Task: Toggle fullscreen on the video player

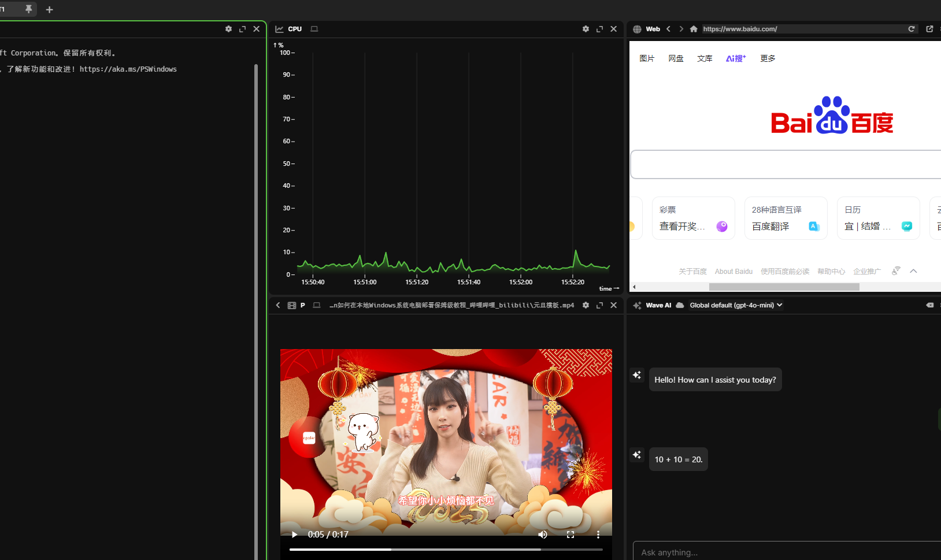Action: 570,534
